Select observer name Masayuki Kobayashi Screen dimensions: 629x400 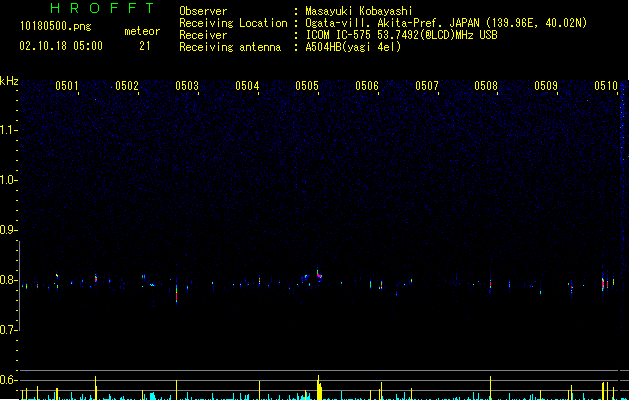click(359, 11)
